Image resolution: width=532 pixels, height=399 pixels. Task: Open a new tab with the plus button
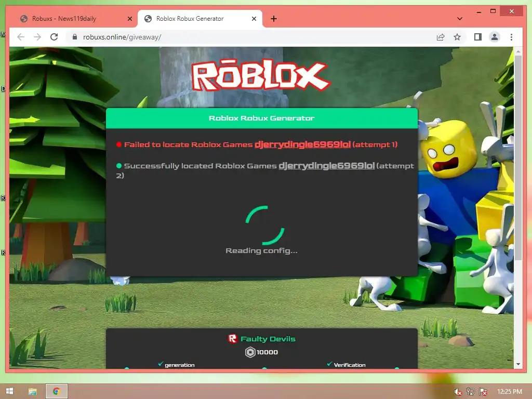click(274, 19)
